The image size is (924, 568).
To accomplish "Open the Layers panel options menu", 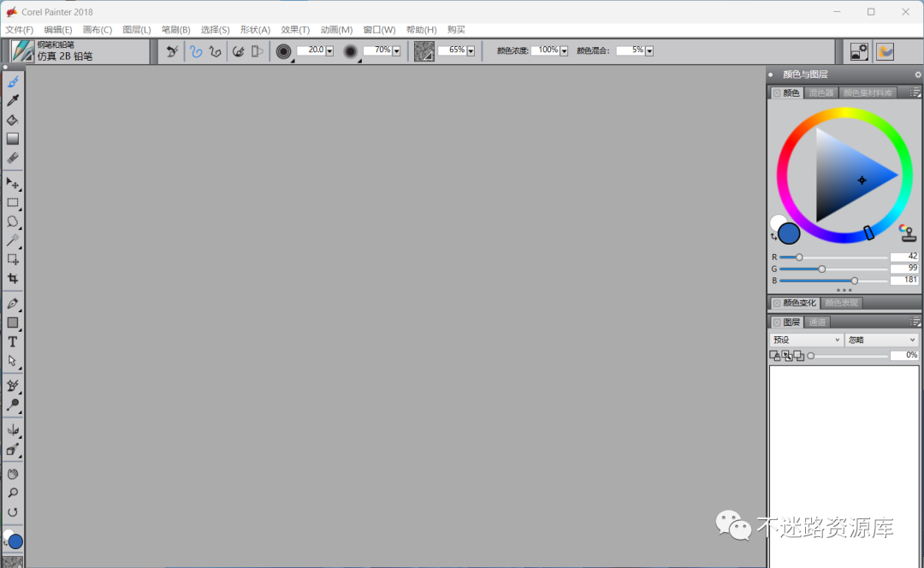I will tap(915, 322).
